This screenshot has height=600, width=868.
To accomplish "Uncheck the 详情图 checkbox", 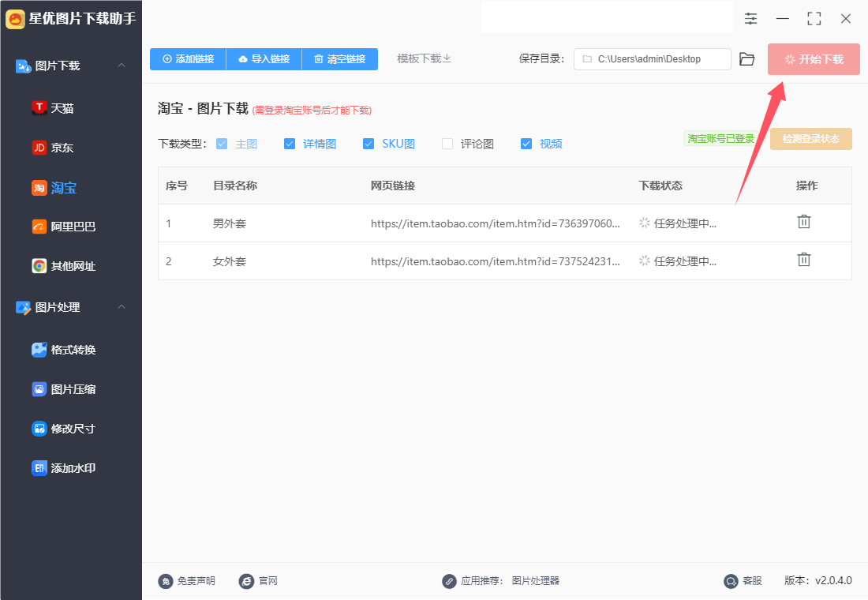I will click(290, 144).
